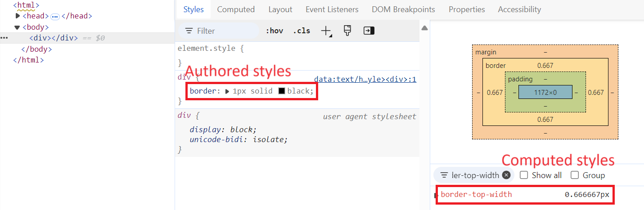
Task: Toggle the .cls element classes button
Action: click(x=302, y=31)
